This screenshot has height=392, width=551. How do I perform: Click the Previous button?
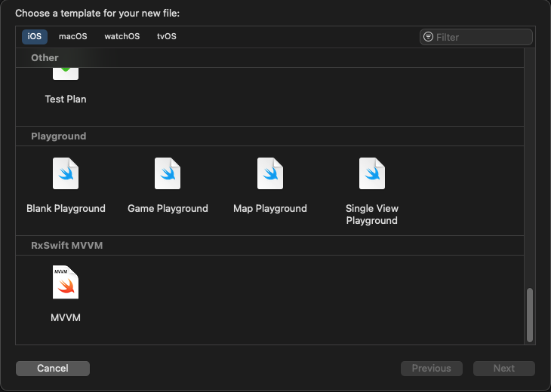coord(432,368)
